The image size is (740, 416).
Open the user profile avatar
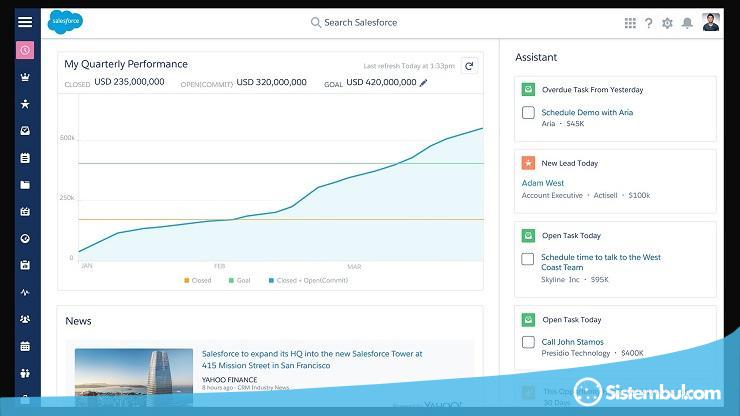(711, 22)
